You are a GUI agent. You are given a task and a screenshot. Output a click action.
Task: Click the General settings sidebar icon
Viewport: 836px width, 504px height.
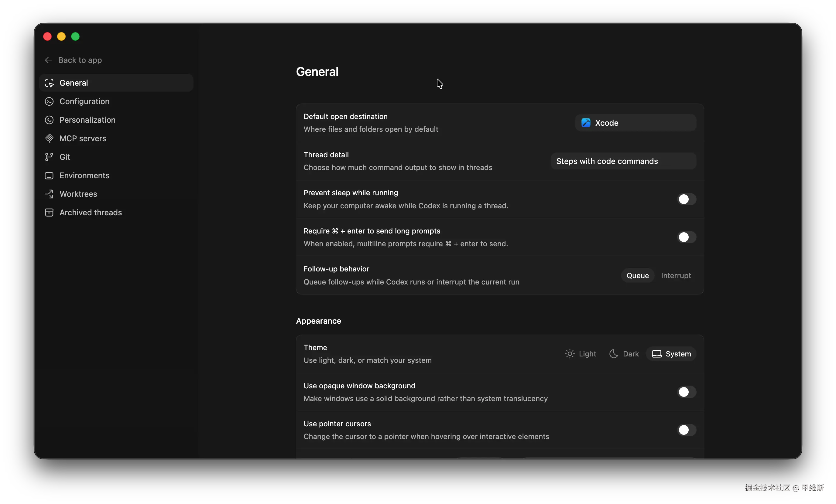49,83
